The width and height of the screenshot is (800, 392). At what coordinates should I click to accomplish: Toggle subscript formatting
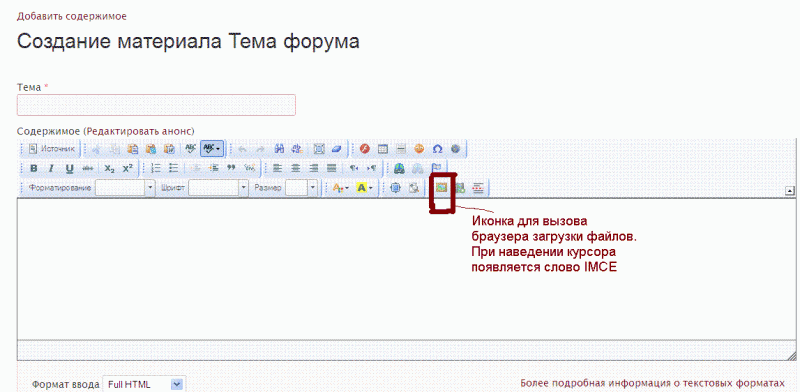point(110,168)
